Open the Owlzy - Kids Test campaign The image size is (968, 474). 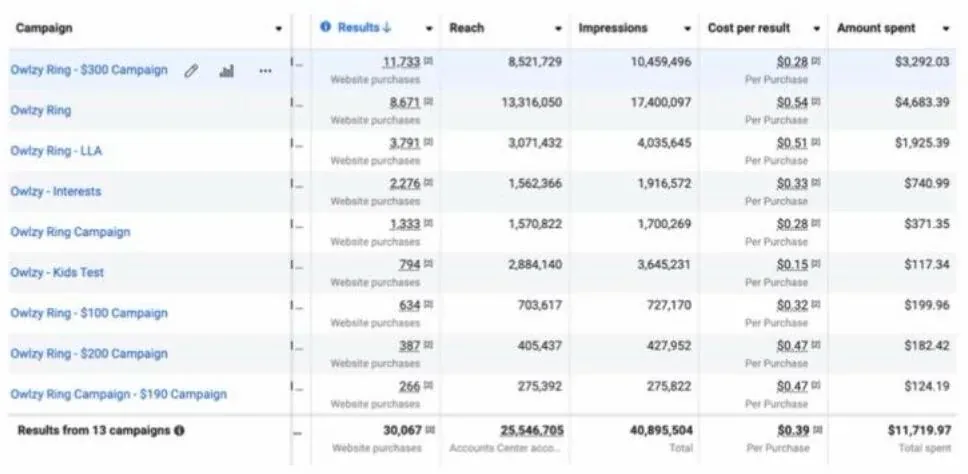click(x=57, y=272)
